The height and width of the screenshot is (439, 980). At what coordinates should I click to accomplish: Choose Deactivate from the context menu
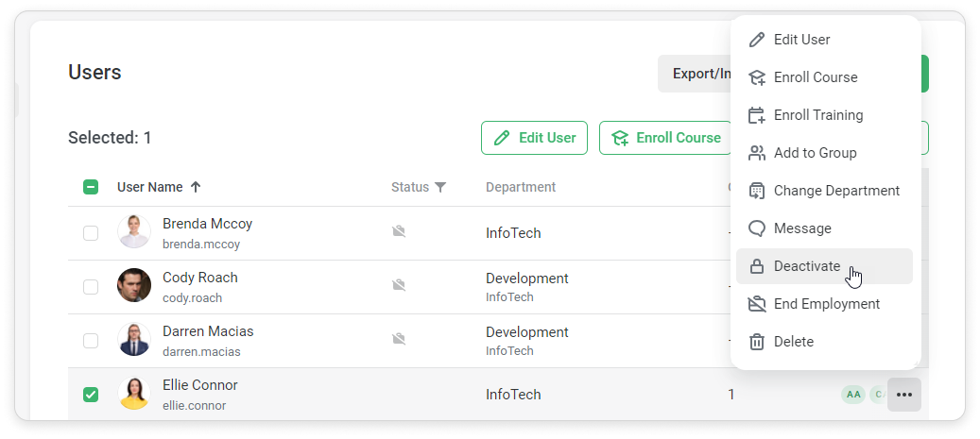[806, 266]
